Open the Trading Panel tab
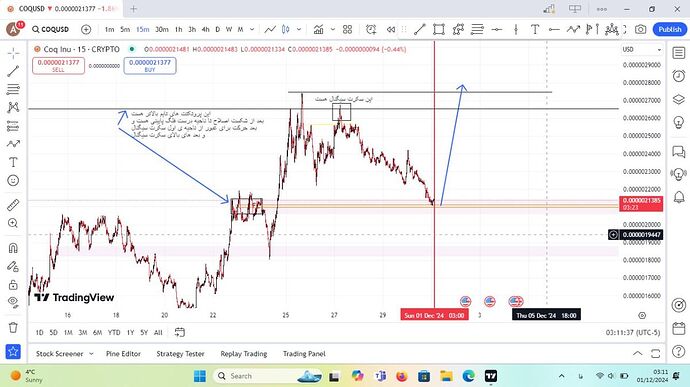The width and height of the screenshot is (690, 387). pos(304,354)
